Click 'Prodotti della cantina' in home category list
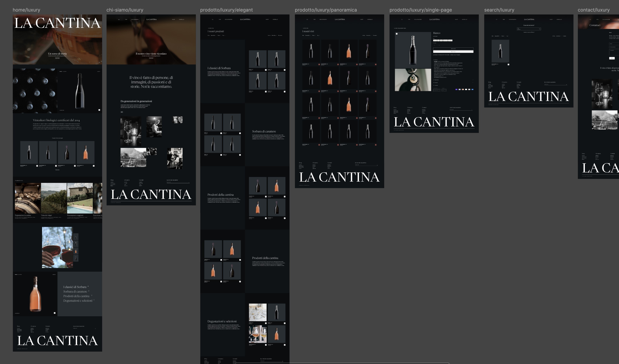The width and height of the screenshot is (619, 364). coord(76,296)
